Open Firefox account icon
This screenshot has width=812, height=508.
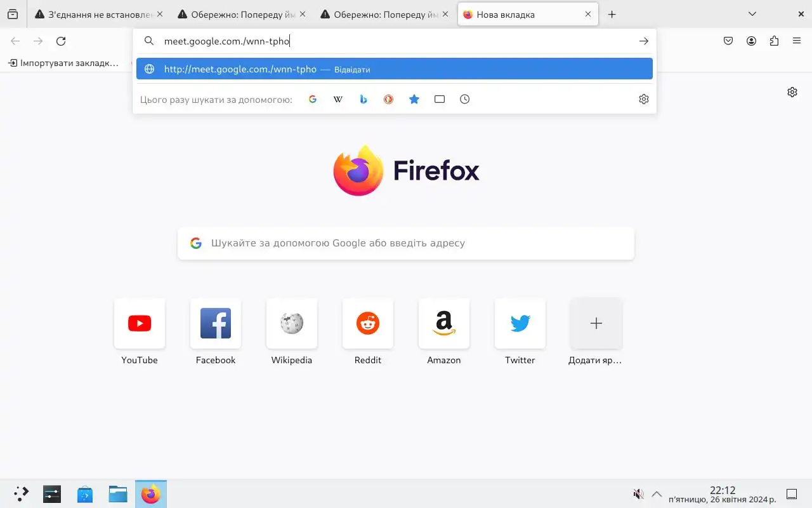[x=751, y=41]
